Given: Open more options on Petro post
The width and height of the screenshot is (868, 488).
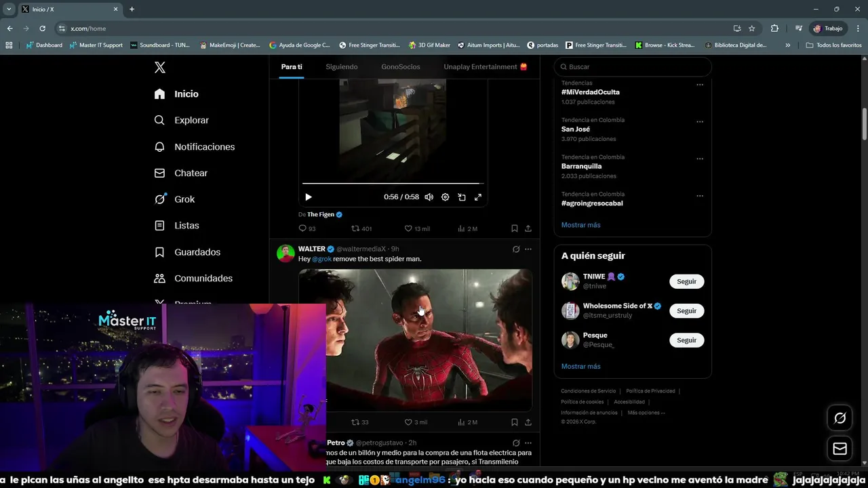Looking at the screenshot, I should click(x=528, y=443).
